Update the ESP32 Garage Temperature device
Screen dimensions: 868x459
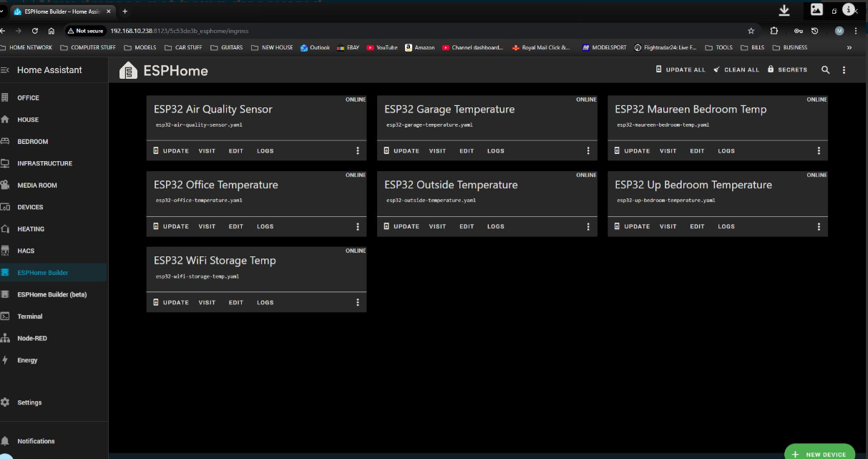pos(401,151)
